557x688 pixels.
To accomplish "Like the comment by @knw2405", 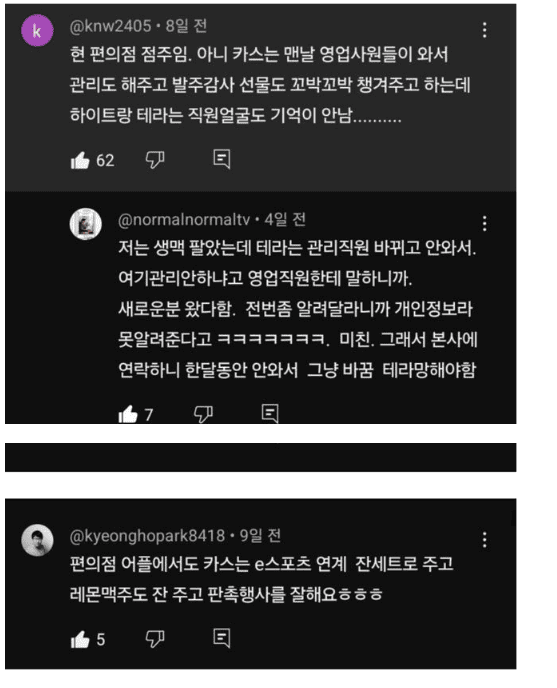I will [x=80, y=160].
